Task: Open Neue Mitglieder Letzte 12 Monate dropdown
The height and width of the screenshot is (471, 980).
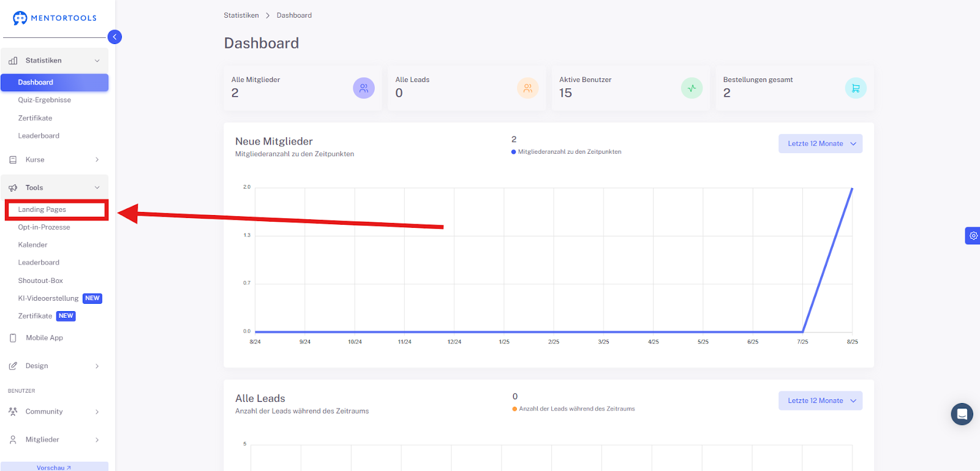Action: (820, 144)
